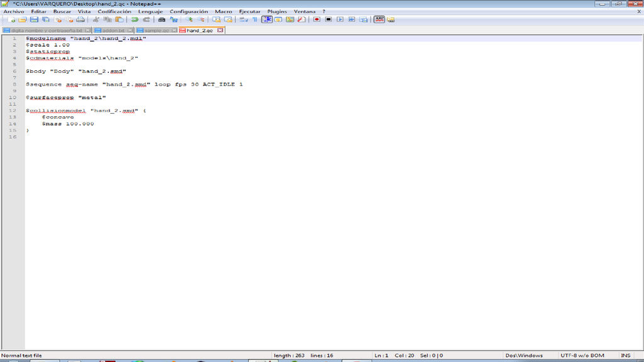The width and height of the screenshot is (644, 362).
Task: Open the Archivo menu
Action: pos(14,11)
